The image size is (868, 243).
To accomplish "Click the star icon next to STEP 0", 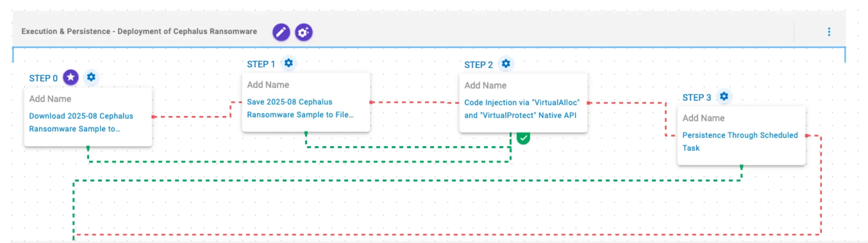I will (x=71, y=77).
